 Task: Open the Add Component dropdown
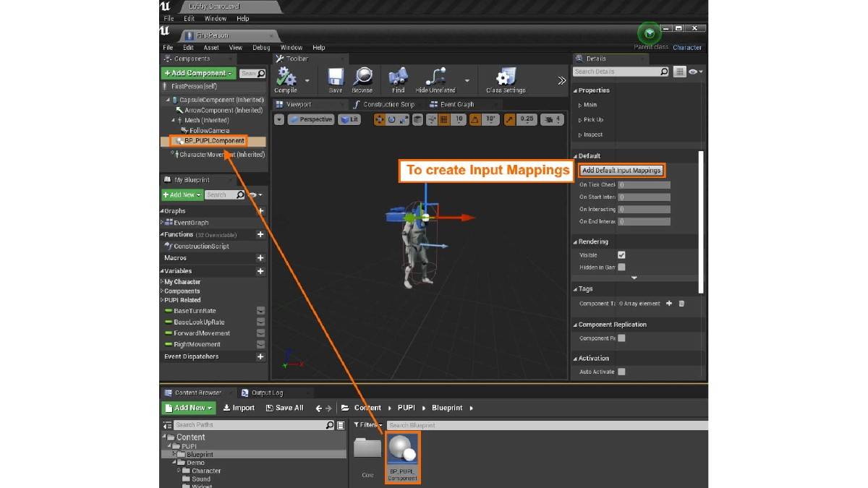click(199, 73)
